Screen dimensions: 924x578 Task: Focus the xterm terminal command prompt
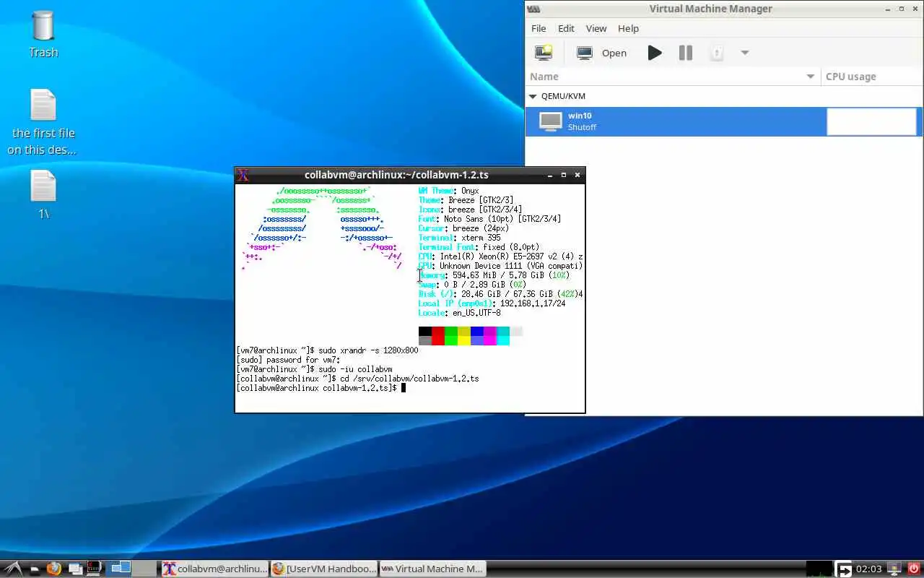(404, 388)
